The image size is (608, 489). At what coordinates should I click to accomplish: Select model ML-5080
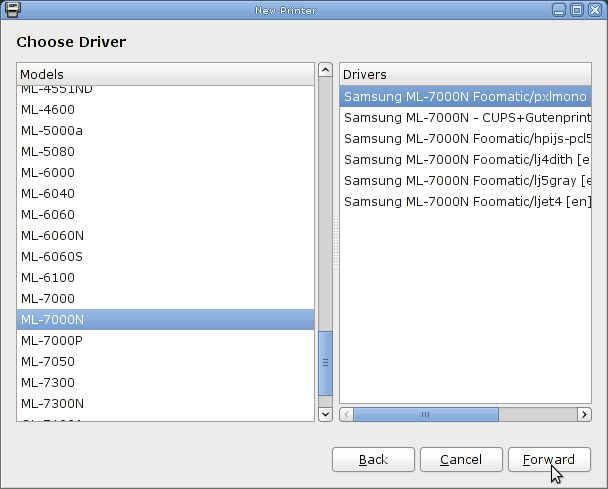166,152
